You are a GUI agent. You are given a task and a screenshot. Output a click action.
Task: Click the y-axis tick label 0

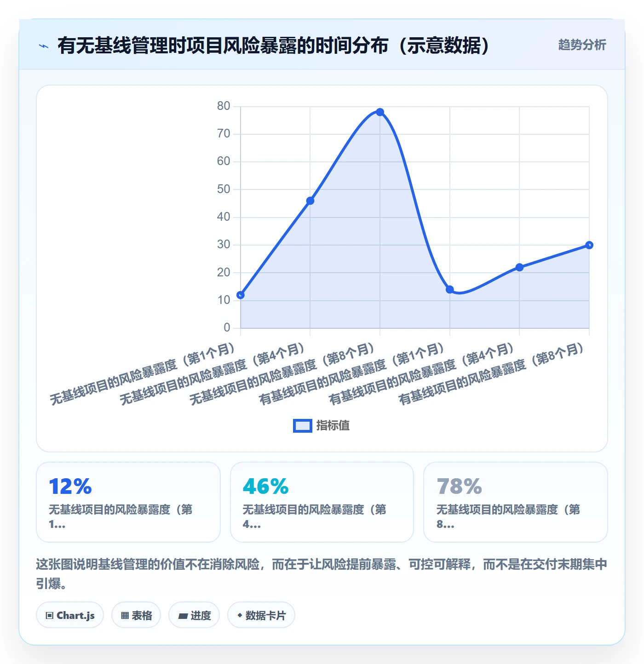(x=227, y=328)
